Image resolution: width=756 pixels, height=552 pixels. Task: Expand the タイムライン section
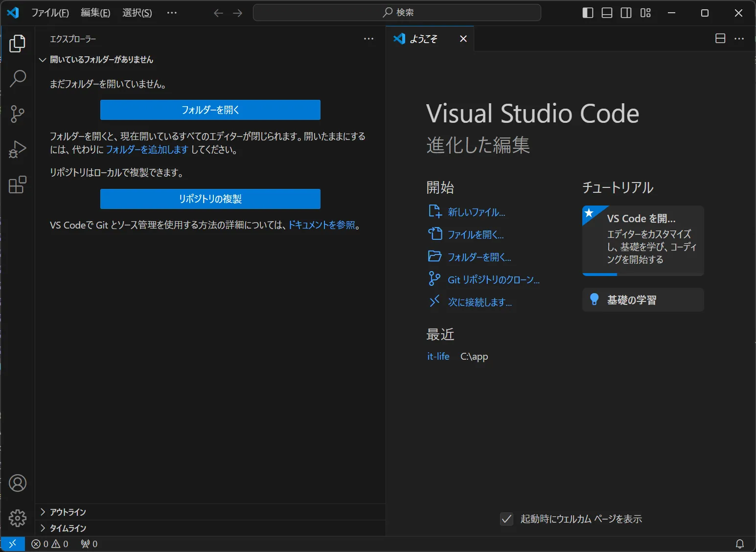coord(210,528)
